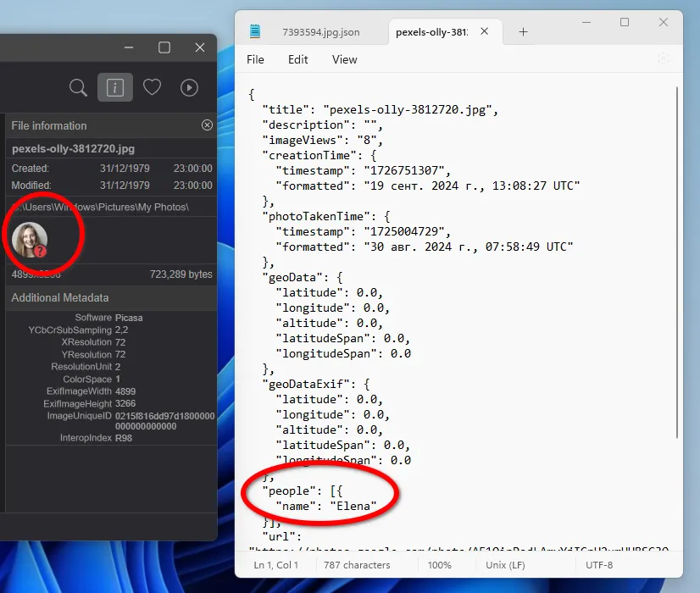Open the Edit menu
Screen dimensions: 700x593
(x=297, y=59)
